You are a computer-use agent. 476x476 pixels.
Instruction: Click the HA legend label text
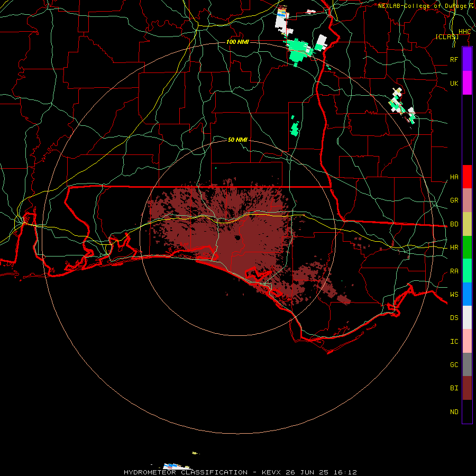click(x=454, y=177)
